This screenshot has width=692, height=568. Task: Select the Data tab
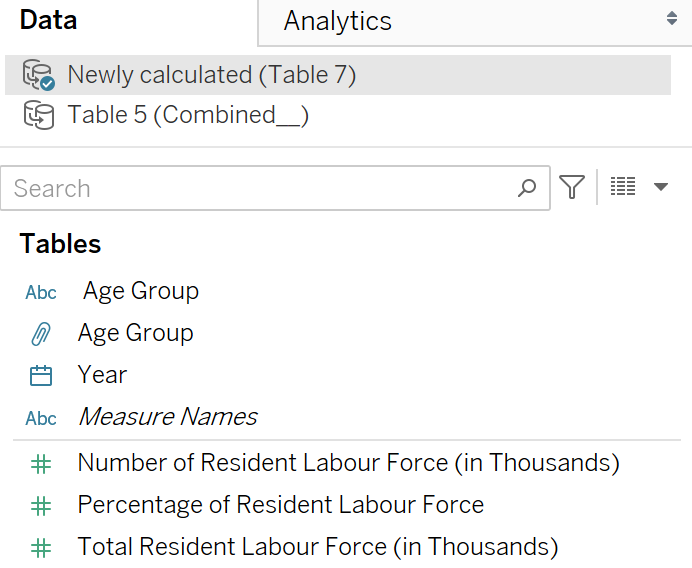[48, 20]
